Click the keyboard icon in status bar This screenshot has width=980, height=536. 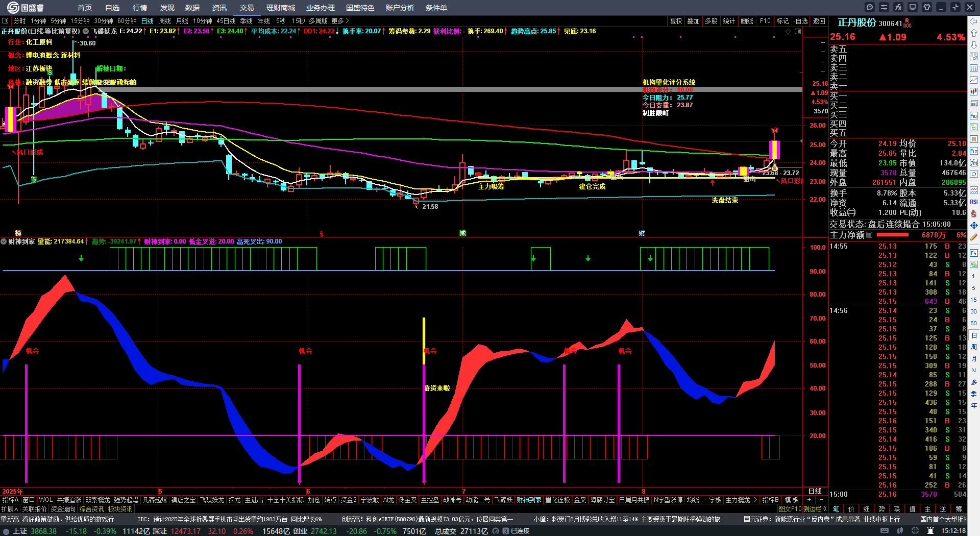(x=885, y=531)
